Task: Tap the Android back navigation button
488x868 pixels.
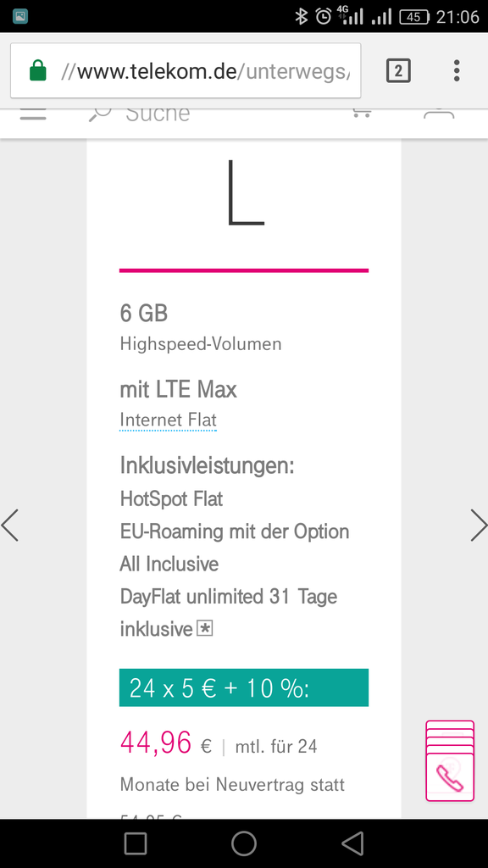Action: tap(352, 843)
